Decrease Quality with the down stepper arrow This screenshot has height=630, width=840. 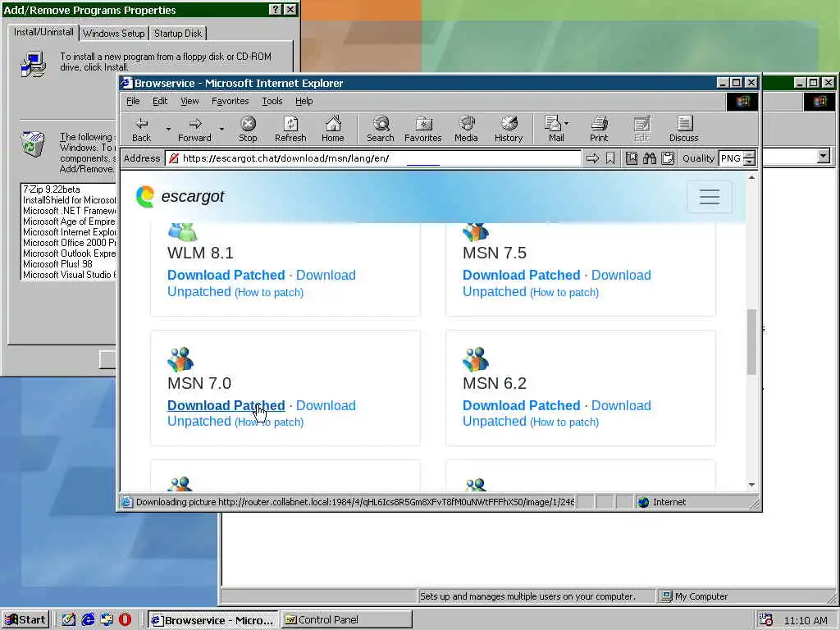click(750, 162)
